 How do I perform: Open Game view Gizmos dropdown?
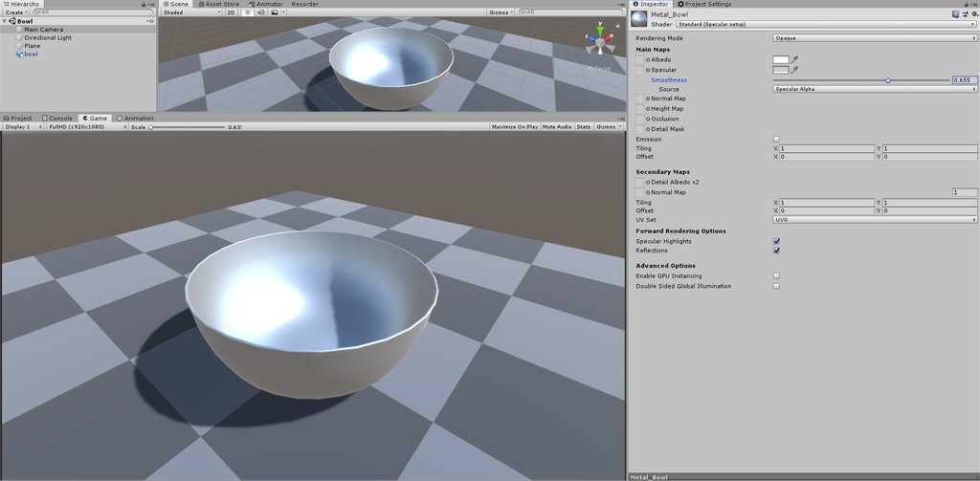608,127
